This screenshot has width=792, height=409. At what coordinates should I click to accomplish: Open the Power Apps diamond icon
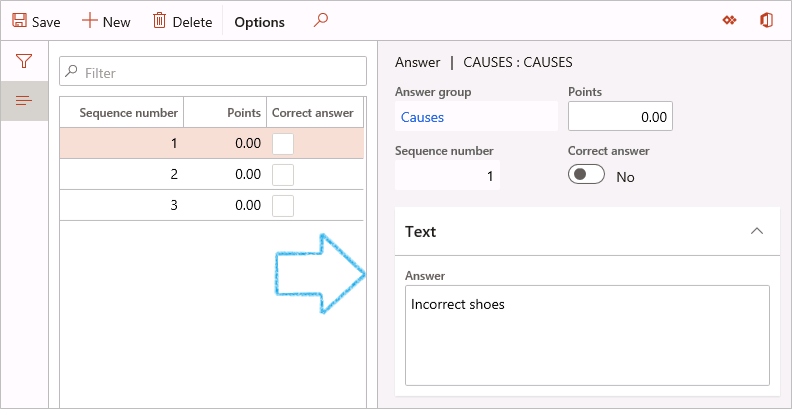tap(729, 21)
